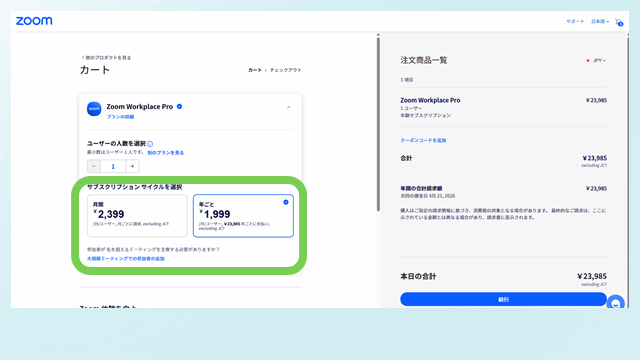Image resolution: width=640 pixels, height=360 pixels.
Task: Select the 月間 ¥2,399 billing option
Action: click(x=137, y=216)
